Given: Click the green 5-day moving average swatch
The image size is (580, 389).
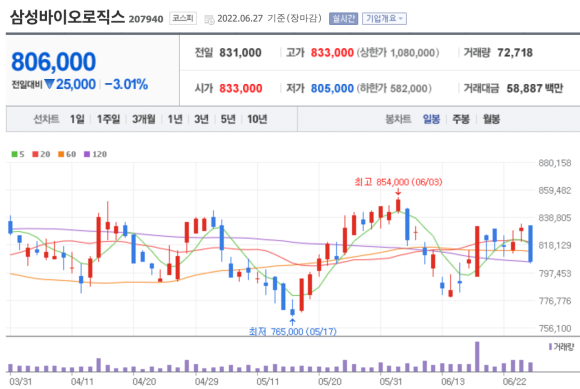Looking at the screenshot, I should (14, 154).
